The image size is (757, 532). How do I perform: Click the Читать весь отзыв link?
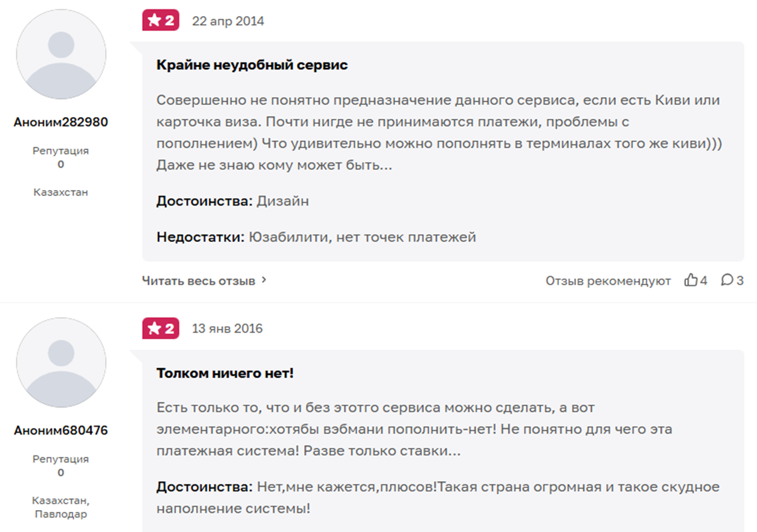[198, 281]
